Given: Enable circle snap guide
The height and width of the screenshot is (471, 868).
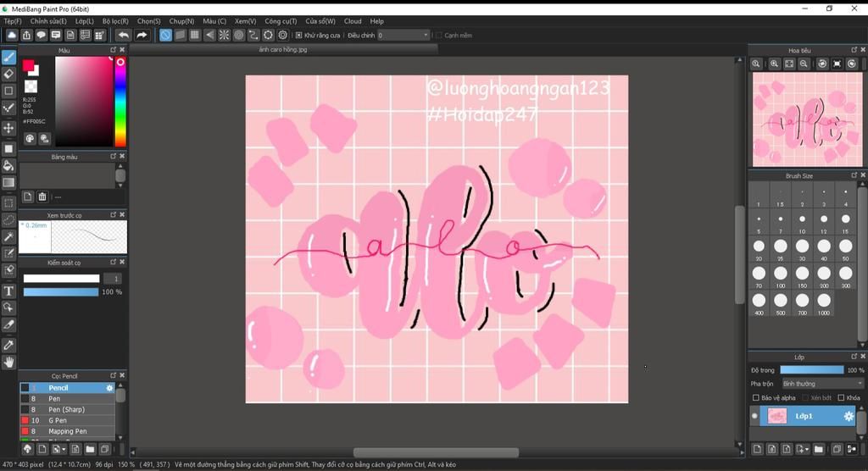Looking at the screenshot, I should point(238,36).
